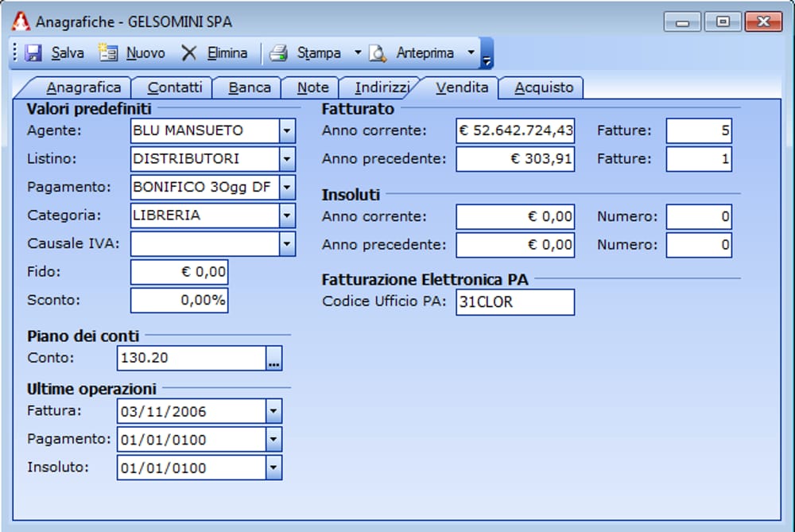Expand the Pagamento combo box
This screenshot has height=532, width=795.
[x=287, y=188]
